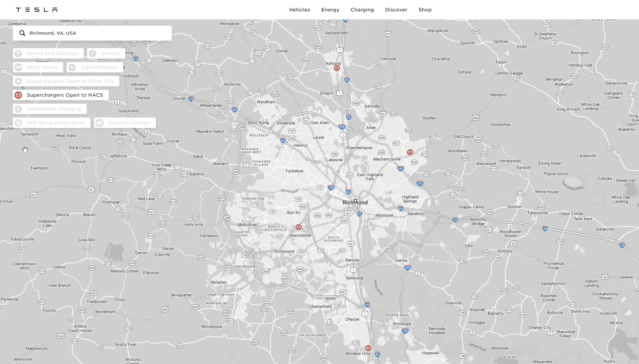The width and height of the screenshot is (639, 364).
Task: Click the Midlothian map label
Action: click(x=247, y=225)
